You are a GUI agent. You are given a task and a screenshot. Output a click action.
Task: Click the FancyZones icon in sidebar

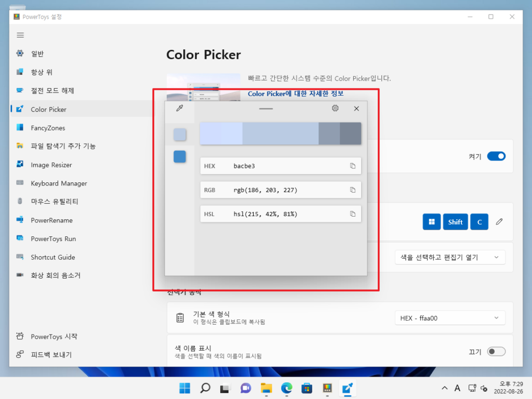21,127
